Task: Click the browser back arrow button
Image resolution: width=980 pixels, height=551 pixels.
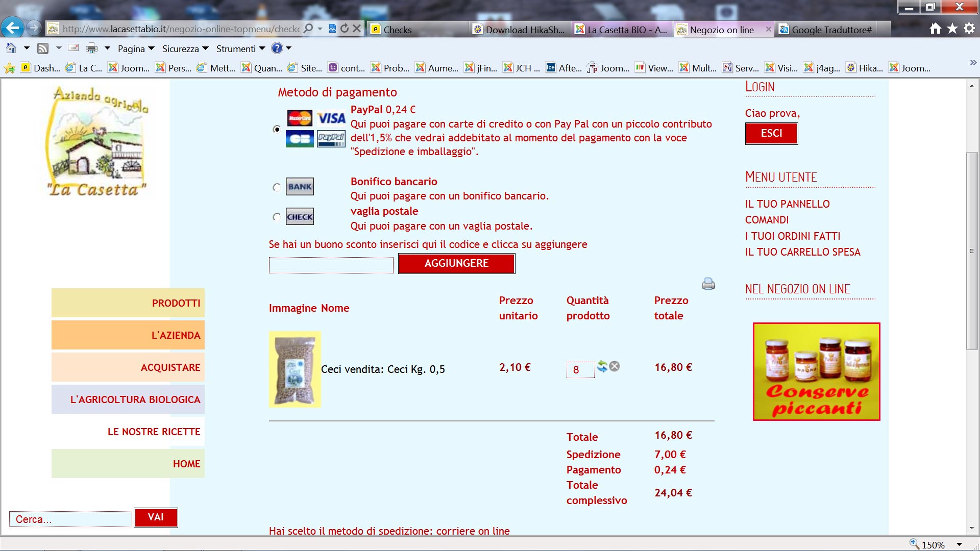Action: pos(12,28)
